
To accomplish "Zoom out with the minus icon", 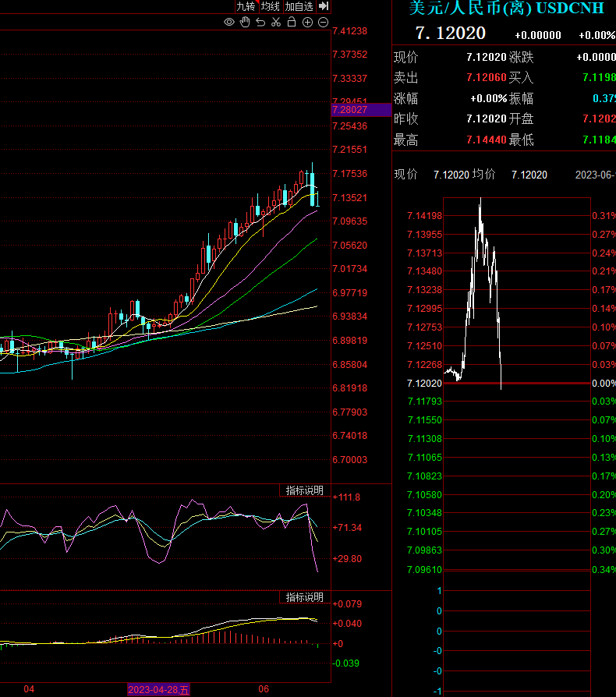I will click(x=324, y=22).
